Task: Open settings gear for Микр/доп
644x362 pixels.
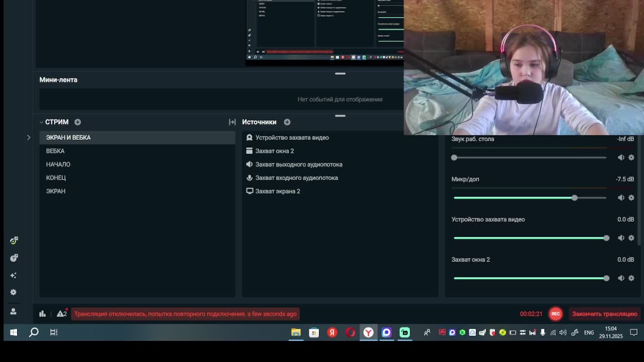Action: click(631, 198)
